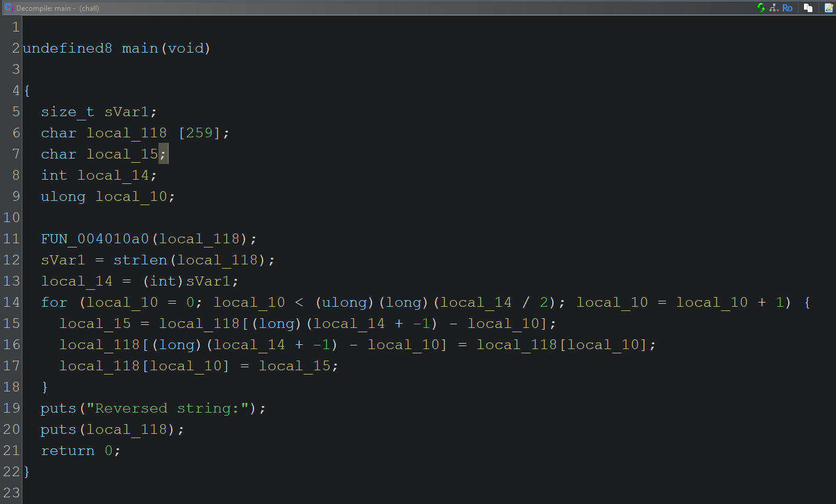
Task: Click the opening brace on line 4
Action: (27, 91)
